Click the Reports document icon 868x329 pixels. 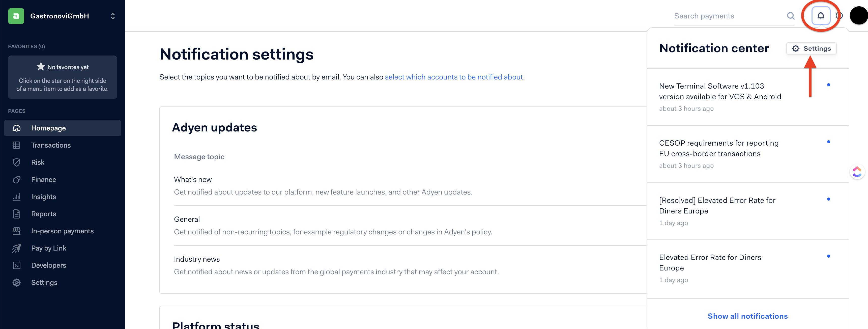16,214
